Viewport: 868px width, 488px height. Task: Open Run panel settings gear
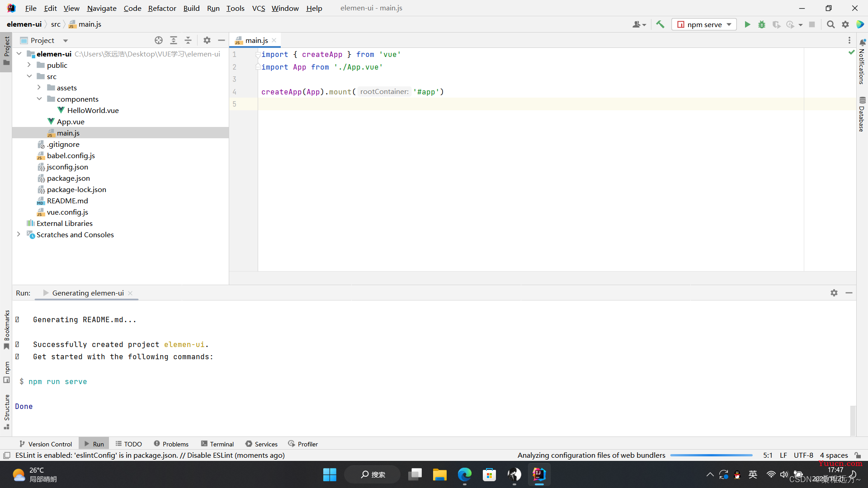tap(834, 293)
